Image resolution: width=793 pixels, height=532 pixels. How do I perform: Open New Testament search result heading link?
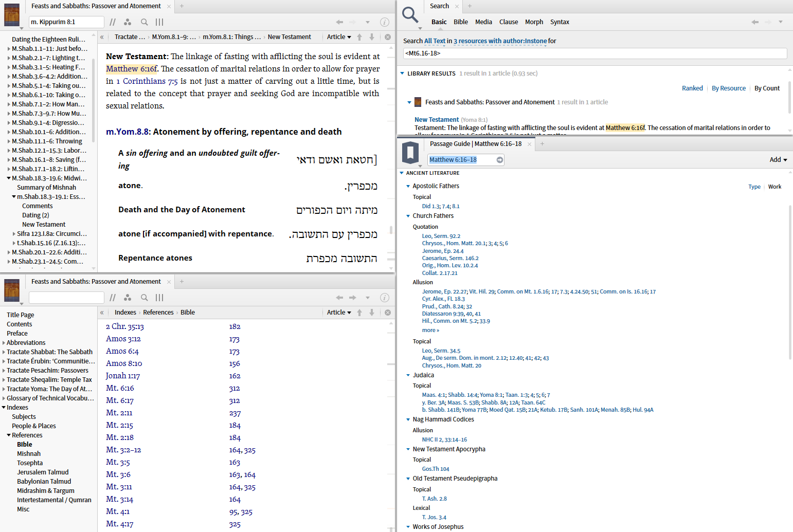click(x=437, y=120)
